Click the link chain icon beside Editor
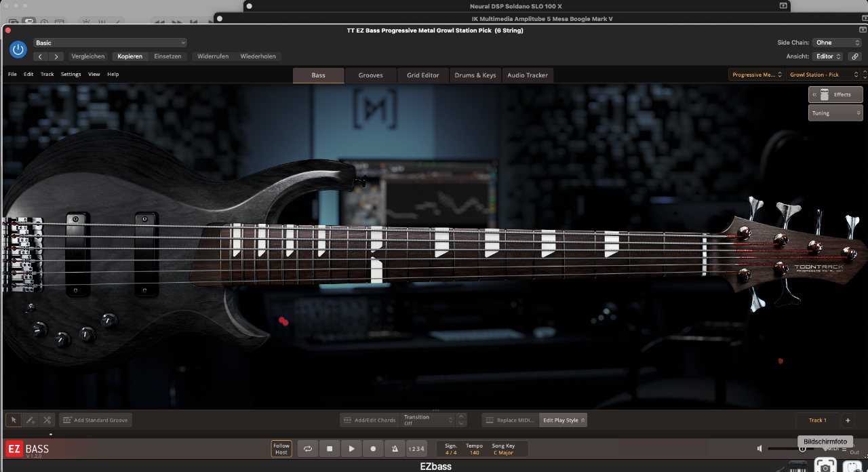 854,56
